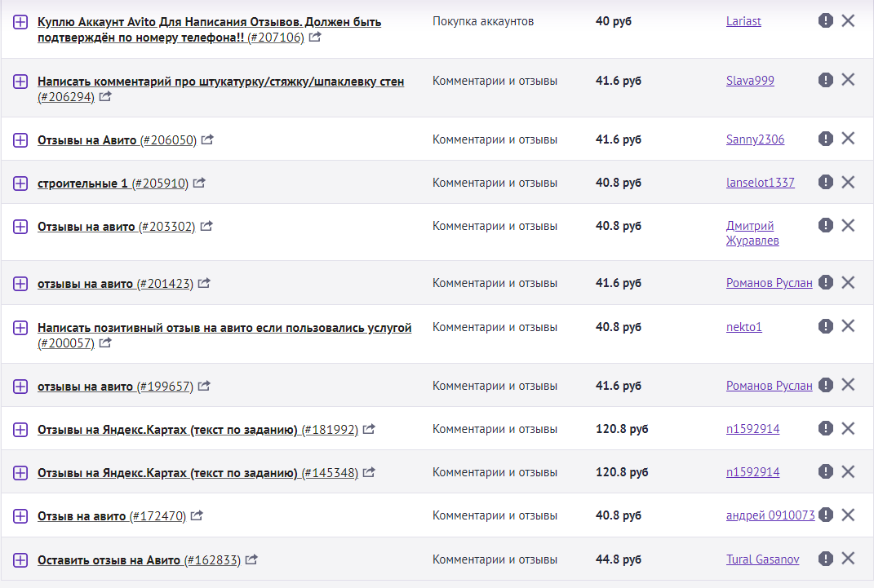Expand the 'Оставить отзыв на Авито' row
Viewport: 874px width, 588px height.
[21, 560]
